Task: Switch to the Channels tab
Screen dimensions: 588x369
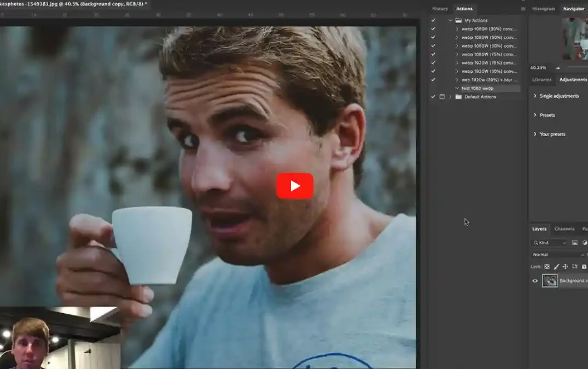Action: tap(564, 229)
